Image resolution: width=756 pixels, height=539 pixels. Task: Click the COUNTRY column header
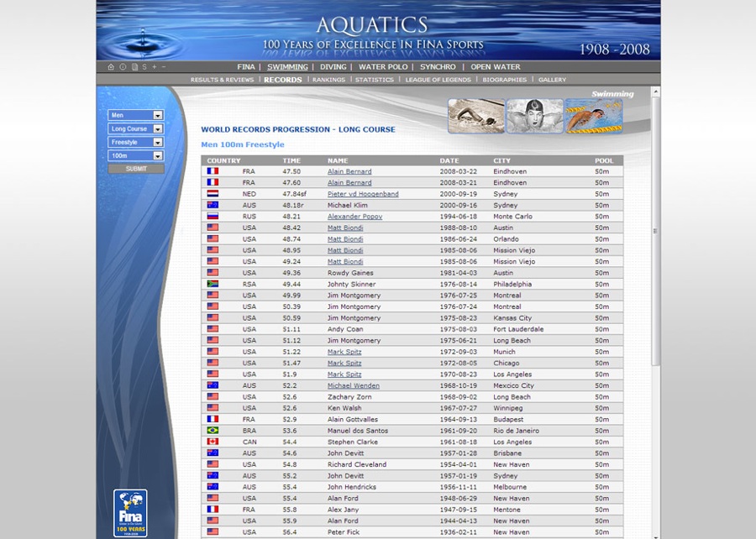point(223,160)
